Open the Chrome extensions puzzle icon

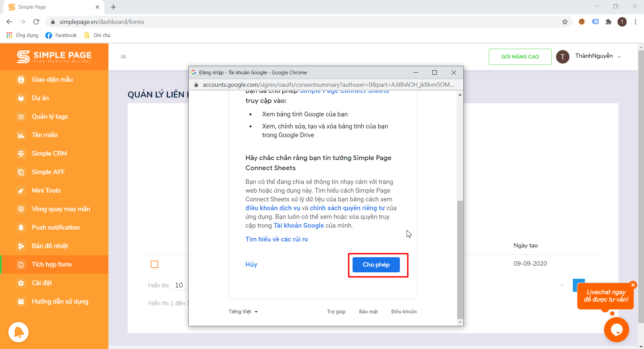coord(608,22)
